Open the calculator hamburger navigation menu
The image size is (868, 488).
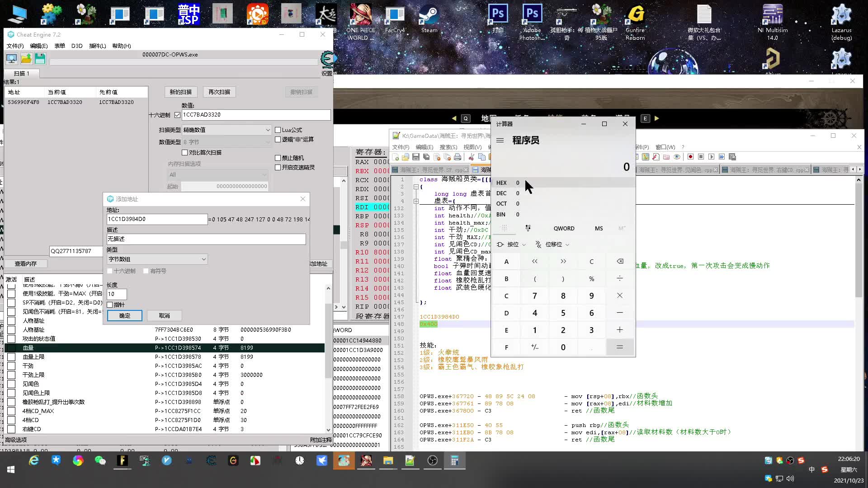click(500, 141)
